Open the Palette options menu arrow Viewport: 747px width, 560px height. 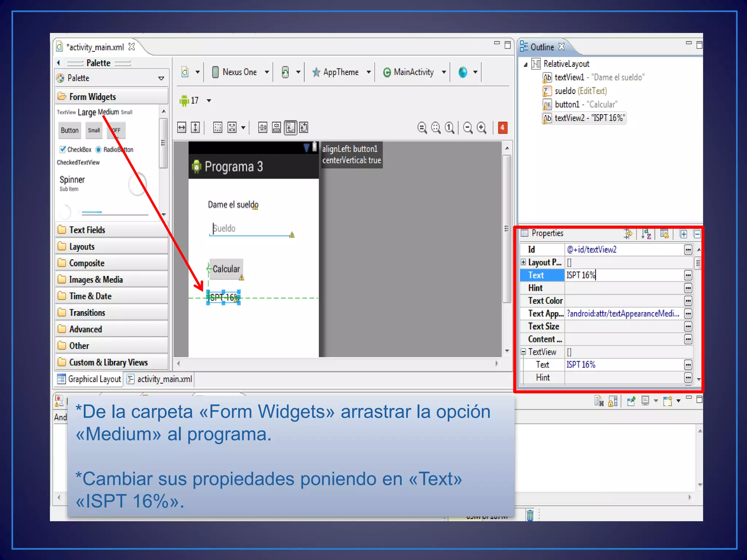[161, 78]
